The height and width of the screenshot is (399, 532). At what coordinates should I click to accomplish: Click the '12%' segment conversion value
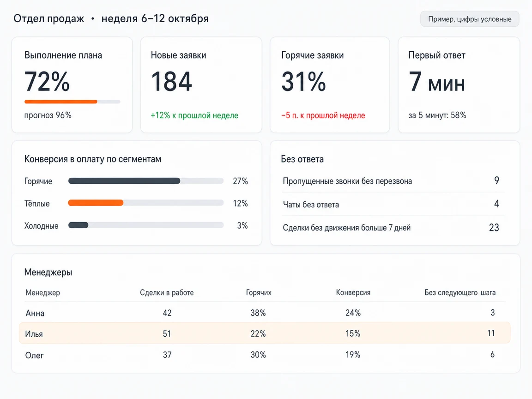(x=240, y=204)
